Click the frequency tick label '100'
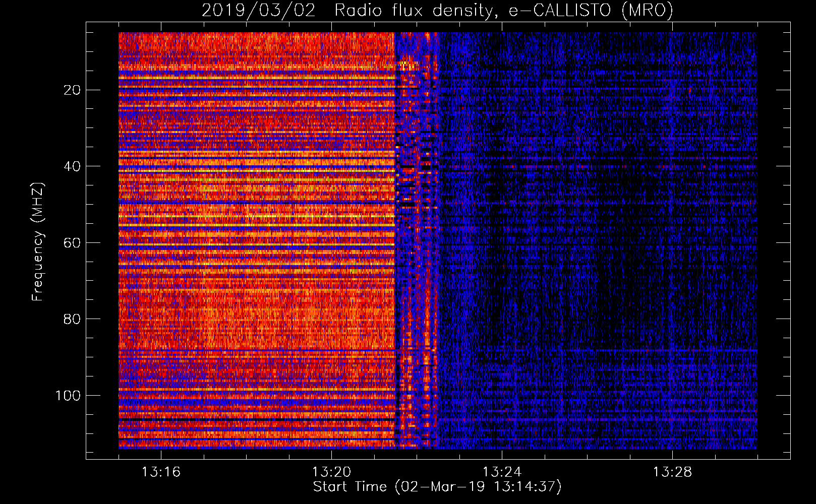The image size is (816, 504). click(68, 396)
